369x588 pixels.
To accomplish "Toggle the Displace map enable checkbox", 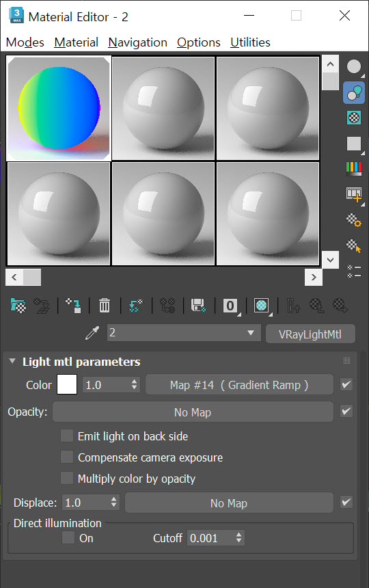I will (346, 502).
